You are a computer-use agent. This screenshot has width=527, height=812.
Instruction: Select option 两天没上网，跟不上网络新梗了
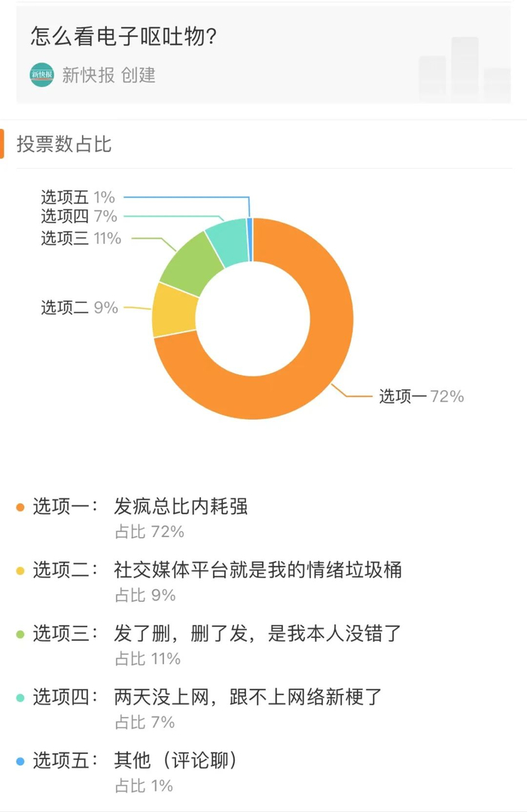pos(248,698)
